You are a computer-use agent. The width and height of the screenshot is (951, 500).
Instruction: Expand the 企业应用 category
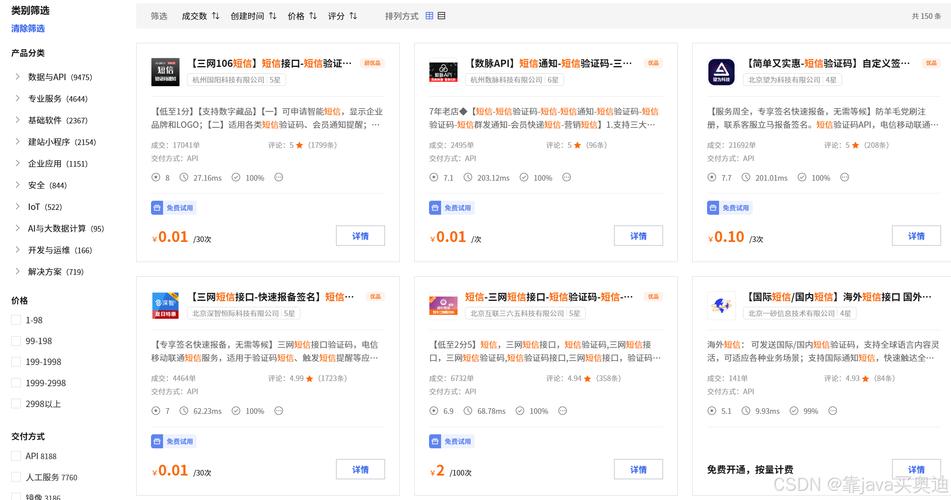(17, 163)
